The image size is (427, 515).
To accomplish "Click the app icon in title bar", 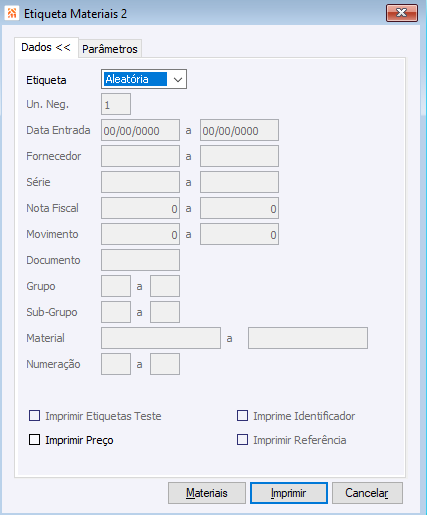I will coord(12,14).
